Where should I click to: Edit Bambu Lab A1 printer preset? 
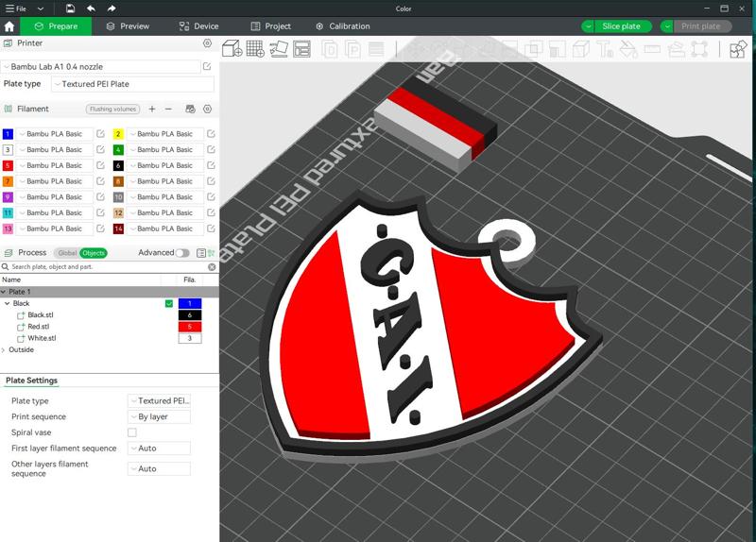pyautogui.click(x=207, y=66)
